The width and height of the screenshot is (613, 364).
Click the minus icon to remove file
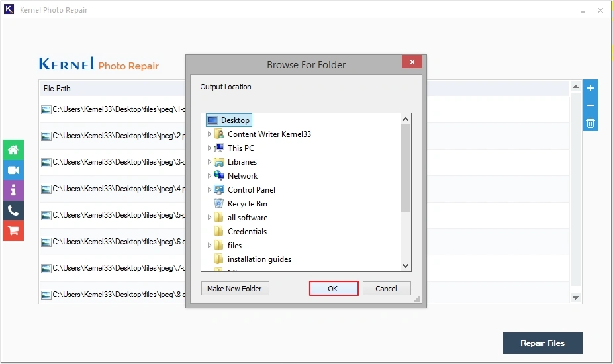coord(590,105)
